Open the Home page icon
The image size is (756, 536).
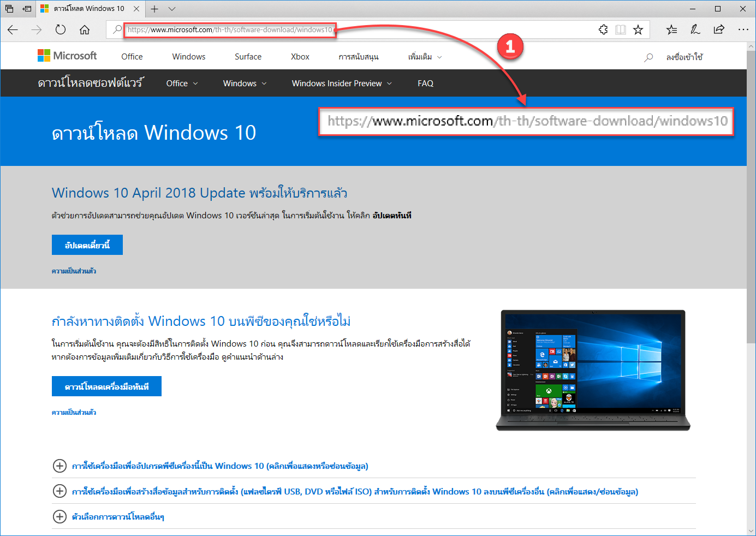tap(85, 30)
